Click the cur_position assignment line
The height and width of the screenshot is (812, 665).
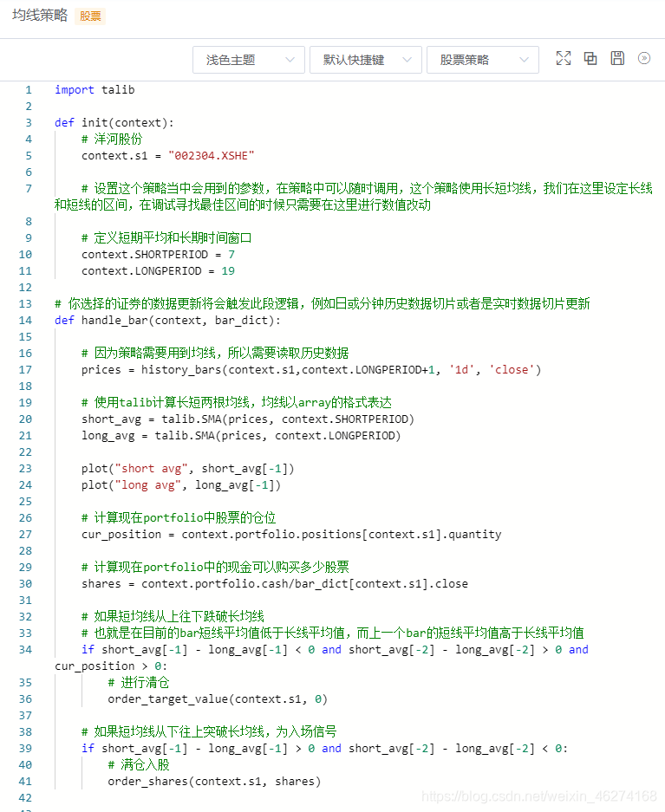click(x=291, y=535)
